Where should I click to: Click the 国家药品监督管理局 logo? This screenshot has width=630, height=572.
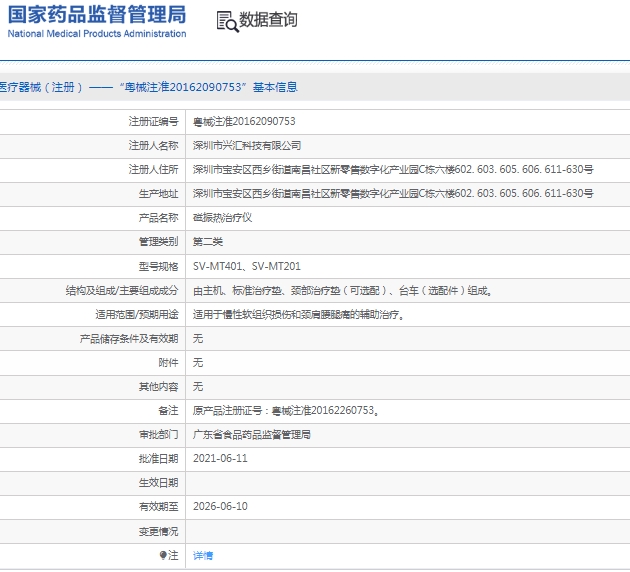97,22
